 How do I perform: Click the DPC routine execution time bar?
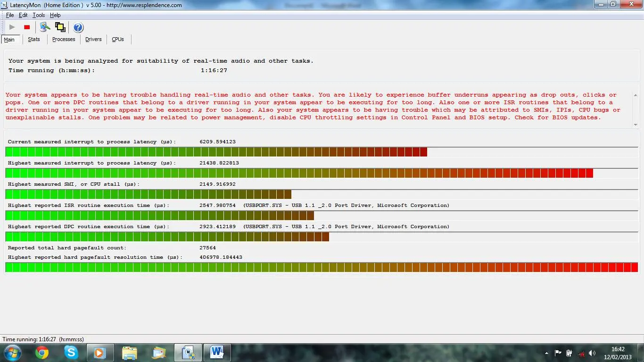pos(322,237)
